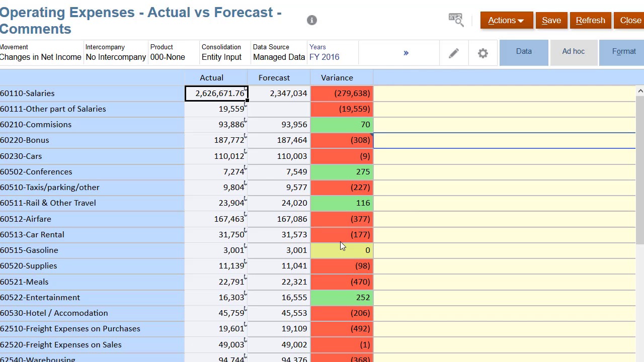The image size is (644, 362).
Task: Click the yellow zero Variance cell for Gasoline
Action: pos(342,250)
